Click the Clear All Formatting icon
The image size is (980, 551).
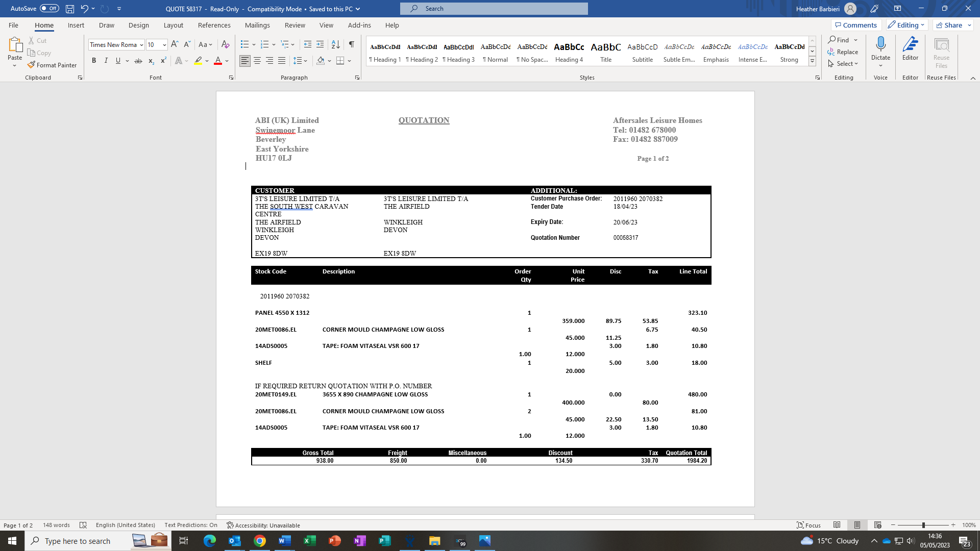click(x=225, y=44)
